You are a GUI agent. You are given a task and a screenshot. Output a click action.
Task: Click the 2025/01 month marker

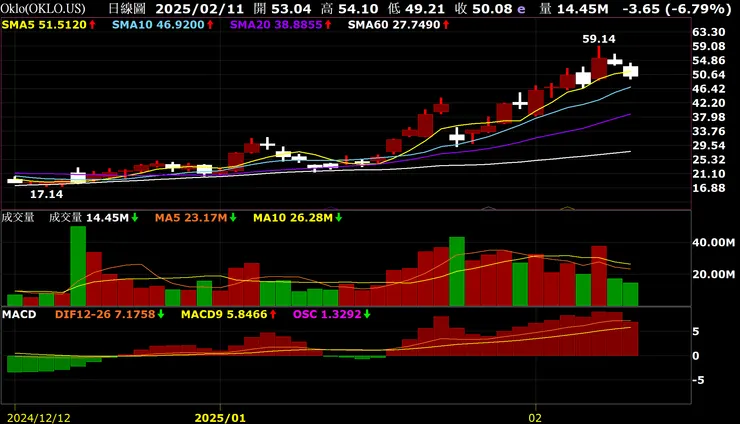coord(220,418)
